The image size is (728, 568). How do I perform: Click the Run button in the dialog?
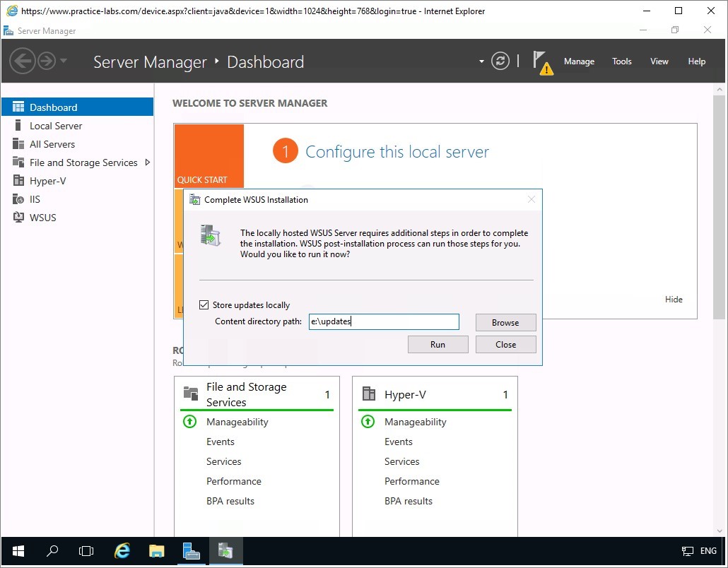click(x=438, y=345)
